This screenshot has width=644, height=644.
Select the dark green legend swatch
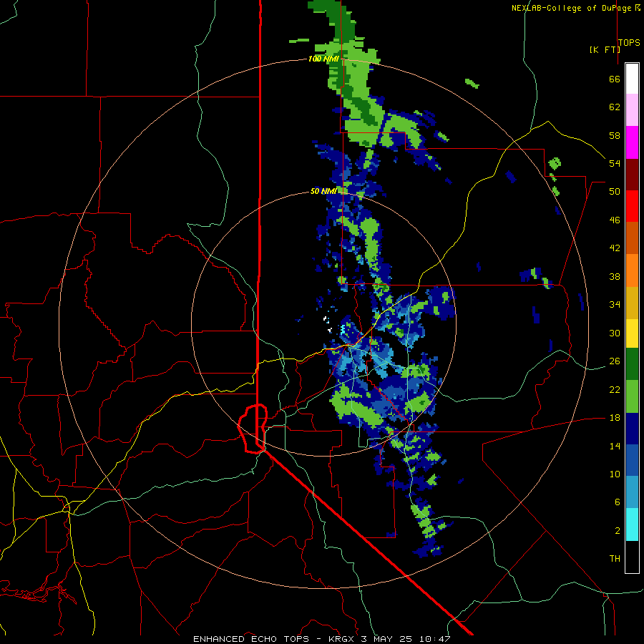pyautogui.click(x=632, y=364)
